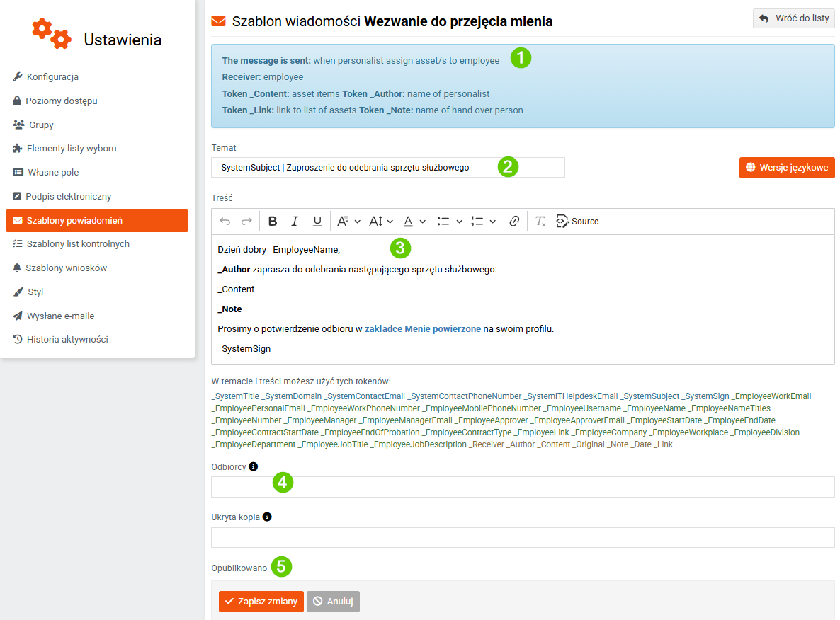
Task: Click into the Temat subject field
Action: 388,168
